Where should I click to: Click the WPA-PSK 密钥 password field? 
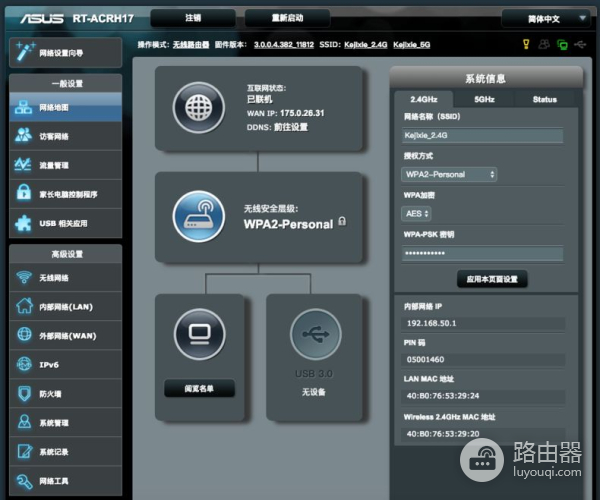481,254
